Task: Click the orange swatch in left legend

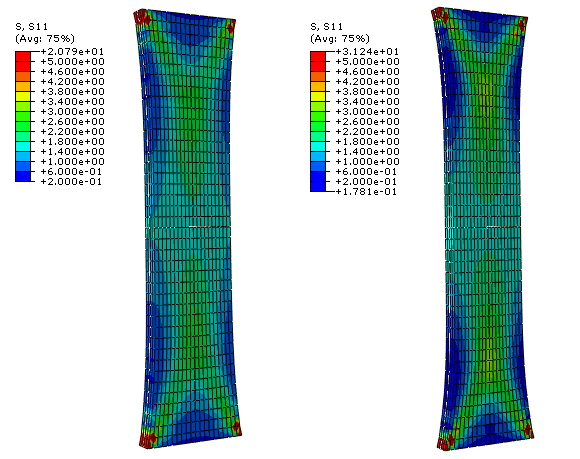Action: [x=23, y=77]
